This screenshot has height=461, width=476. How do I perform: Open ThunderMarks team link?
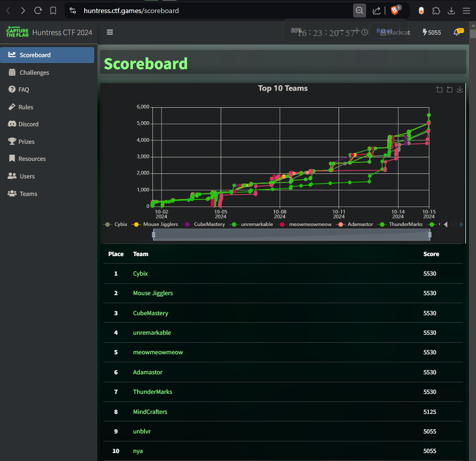pyautogui.click(x=152, y=392)
